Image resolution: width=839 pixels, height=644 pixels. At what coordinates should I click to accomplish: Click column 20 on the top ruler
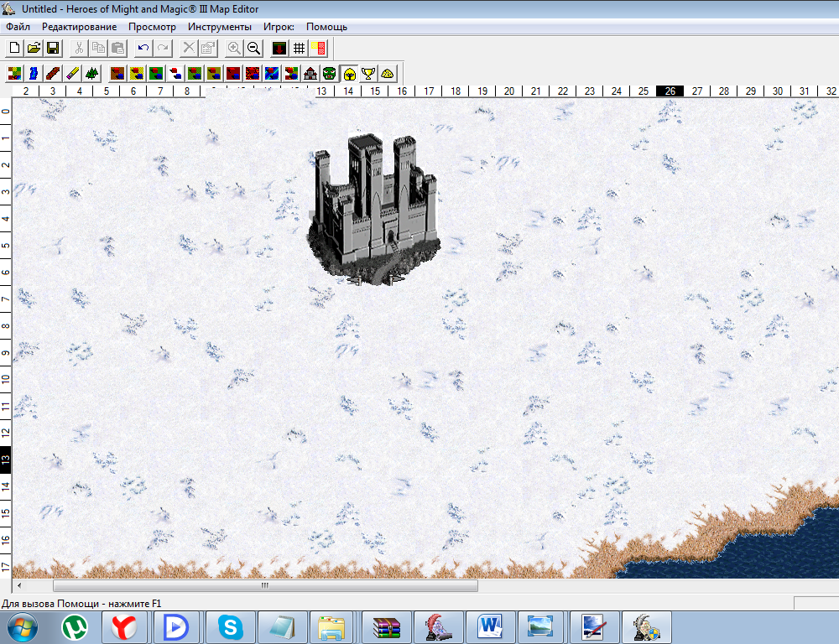tap(509, 91)
